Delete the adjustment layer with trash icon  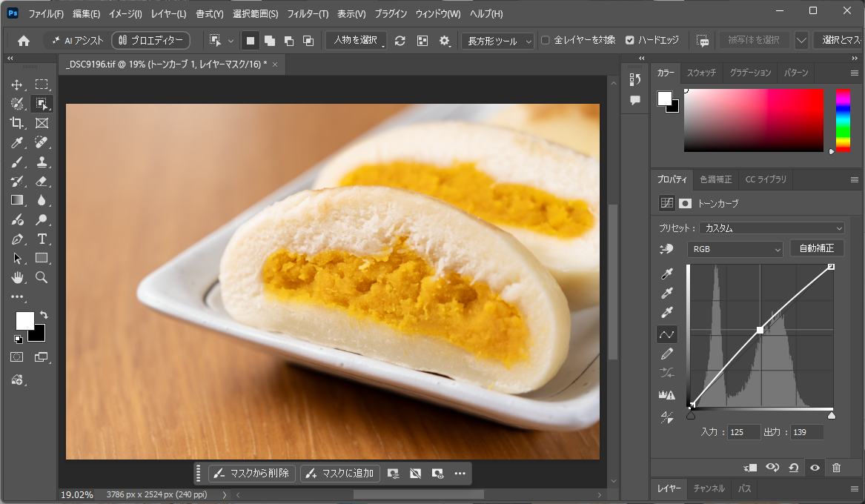pyautogui.click(x=836, y=468)
